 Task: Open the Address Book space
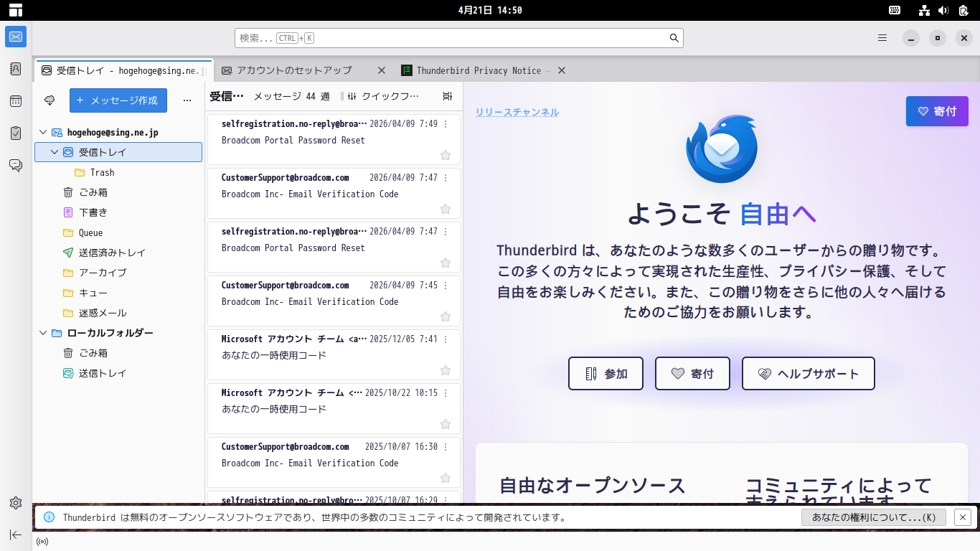[16, 69]
